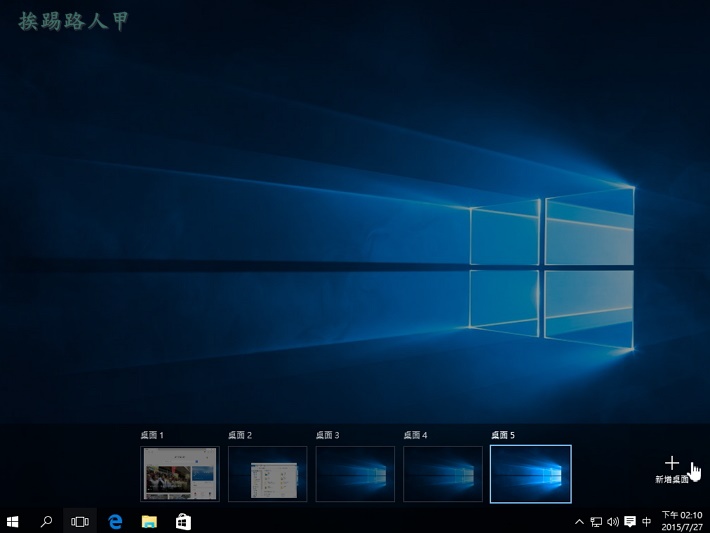Click the 桌面 4 label text

click(415, 435)
